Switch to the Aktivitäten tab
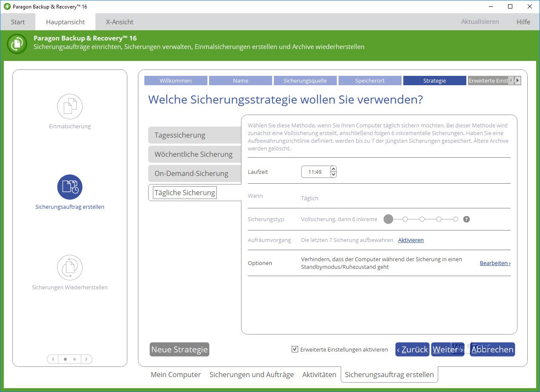The image size is (540, 392). point(319,375)
